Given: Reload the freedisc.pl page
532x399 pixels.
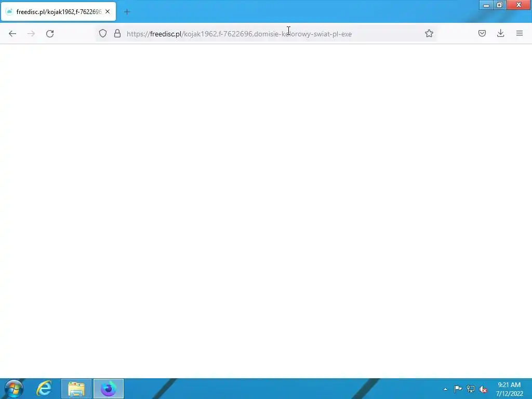Looking at the screenshot, I should tap(50, 34).
